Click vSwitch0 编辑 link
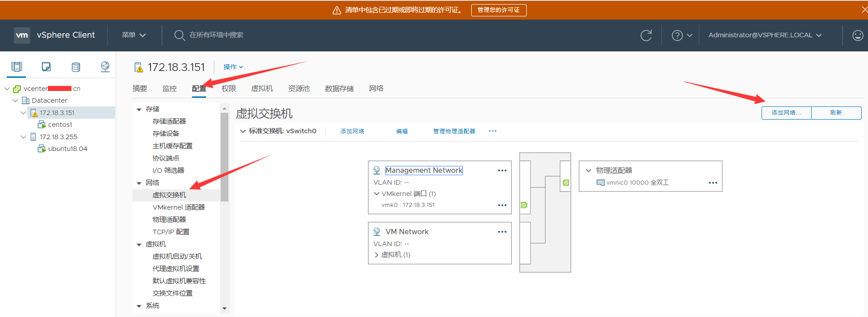Screen dimensions: 868x317 point(402,131)
